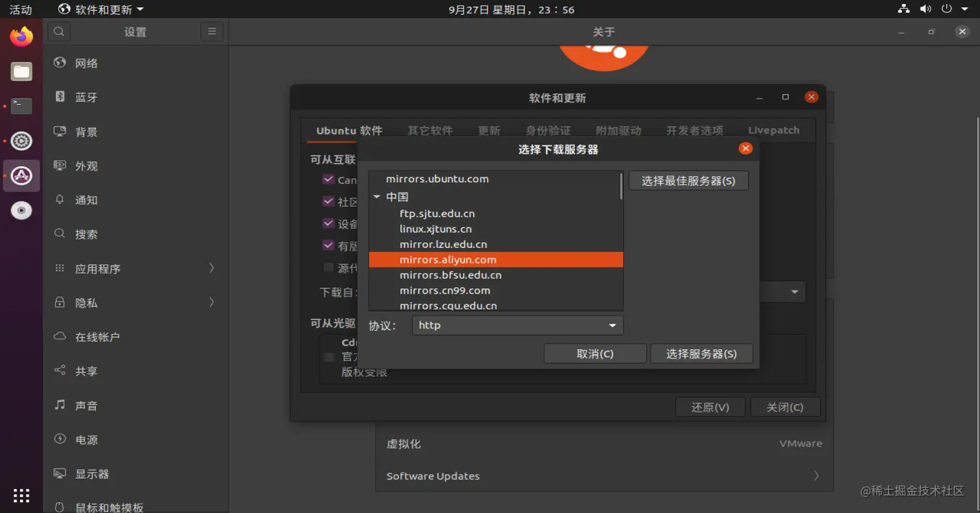Select the highlighted mirrors.aliyun.com server

(x=496, y=260)
